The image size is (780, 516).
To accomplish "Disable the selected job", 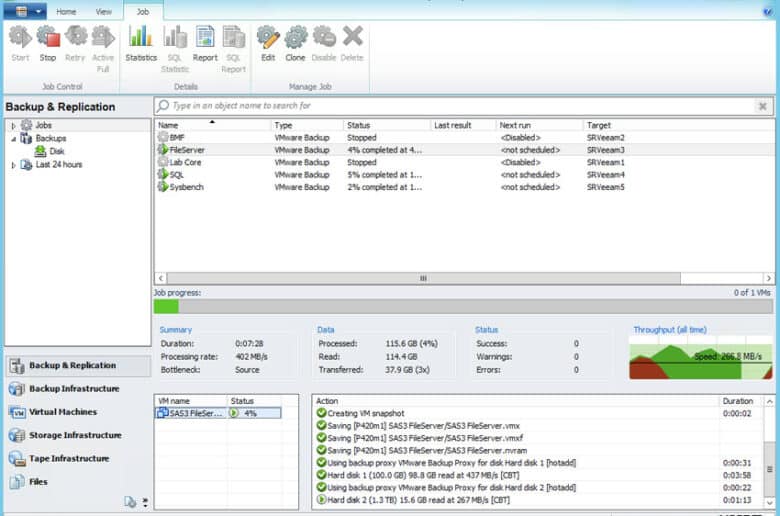I will pos(324,44).
